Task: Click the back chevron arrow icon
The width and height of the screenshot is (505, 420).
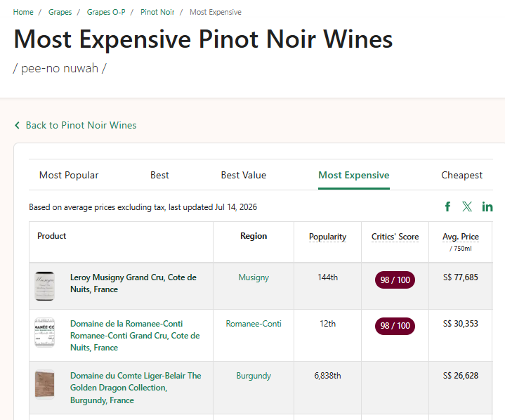Action: (x=17, y=125)
